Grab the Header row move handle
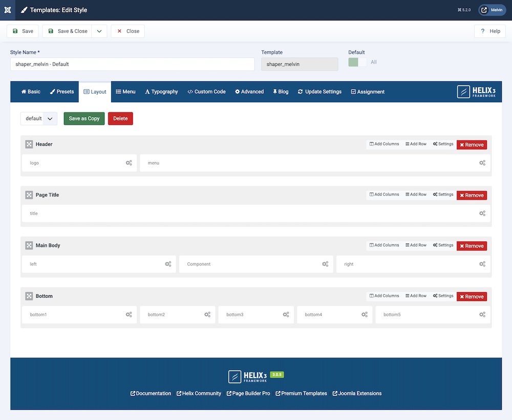Screen dimensions: 512x420 (x=29, y=144)
